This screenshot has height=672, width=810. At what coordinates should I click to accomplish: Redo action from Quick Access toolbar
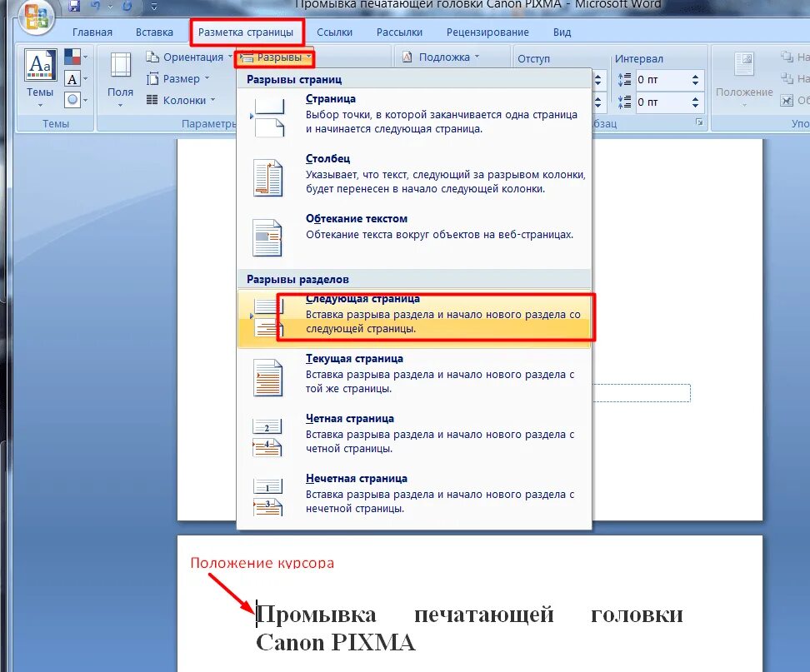click(x=127, y=6)
